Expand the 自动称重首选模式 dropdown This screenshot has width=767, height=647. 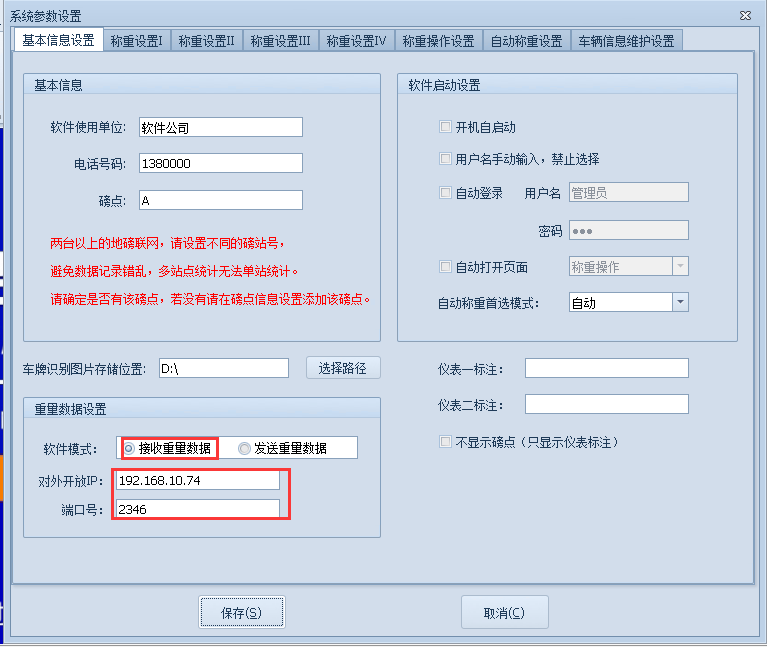tap(680, 302)
